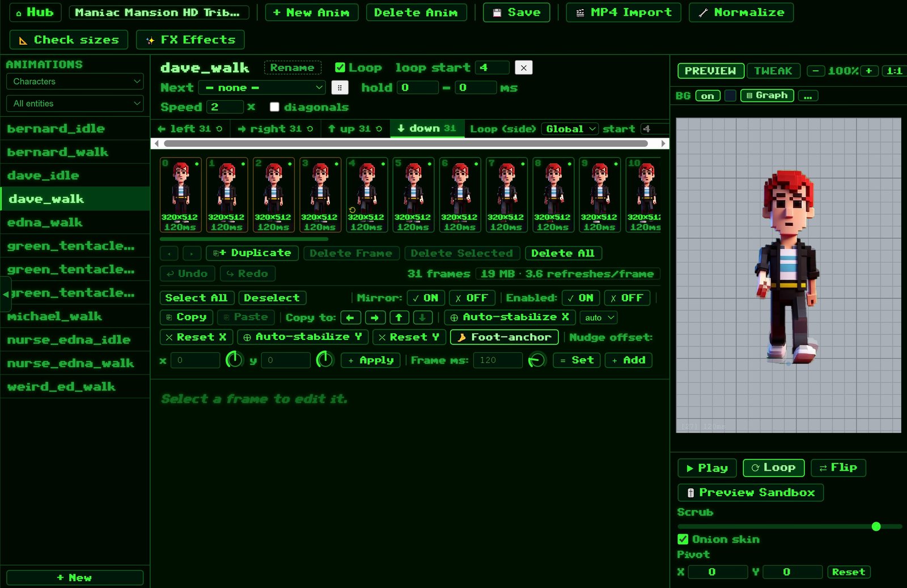Turn the x nudge offset knob
The height and width of the screenshot is (588, 907).
point(234,360)
